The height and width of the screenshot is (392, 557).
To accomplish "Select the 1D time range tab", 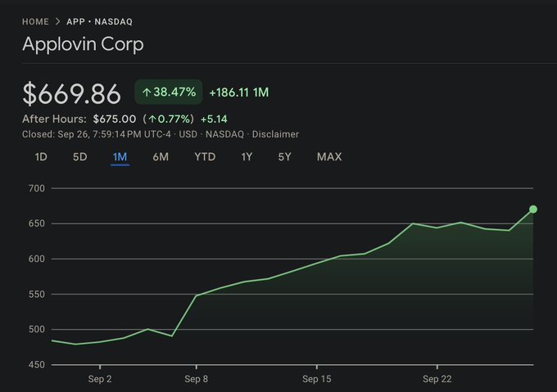I will point(41,156).
